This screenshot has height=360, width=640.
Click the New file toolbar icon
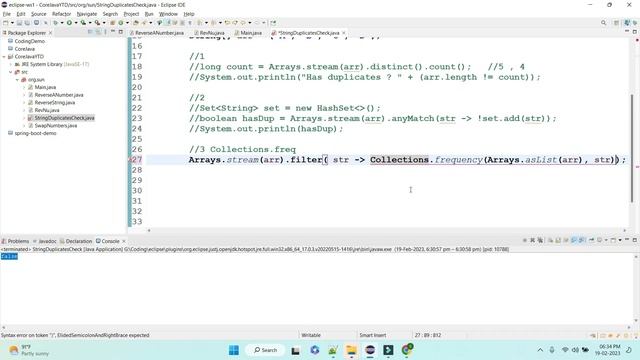pos(6,23)
